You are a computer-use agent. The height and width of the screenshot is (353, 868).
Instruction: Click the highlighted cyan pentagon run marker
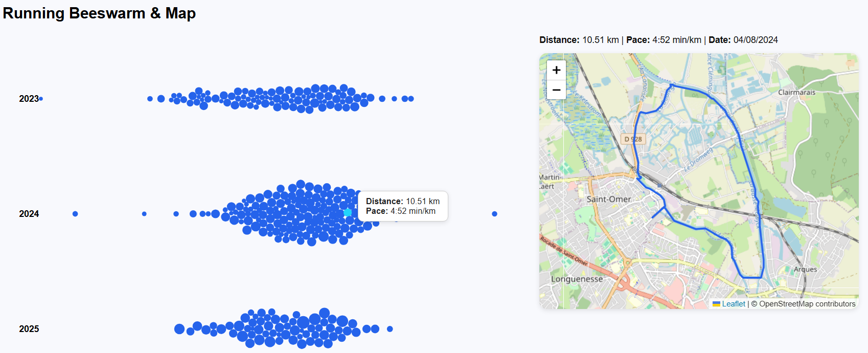pos(348,212)
